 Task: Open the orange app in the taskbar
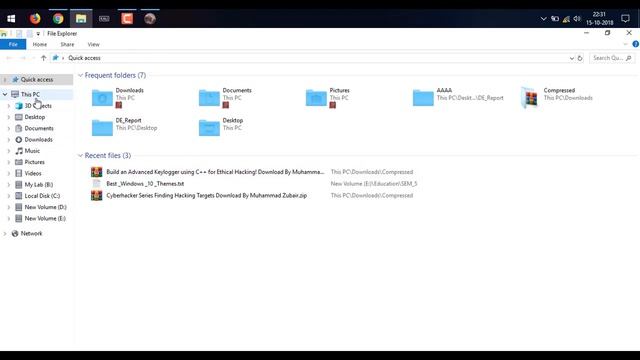coord(127,18)
